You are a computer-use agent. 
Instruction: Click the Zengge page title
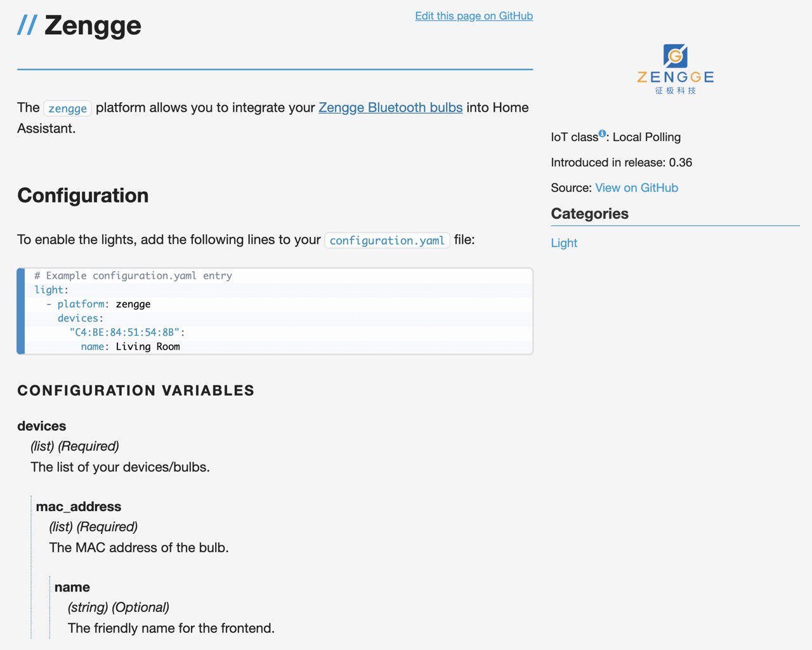tap(93, 25)
